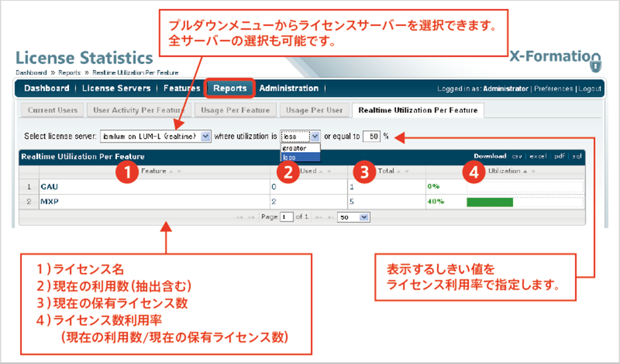Screen dimensions: 620x364
Task: Click the 40% utilization value
Action: pos(436,202)
